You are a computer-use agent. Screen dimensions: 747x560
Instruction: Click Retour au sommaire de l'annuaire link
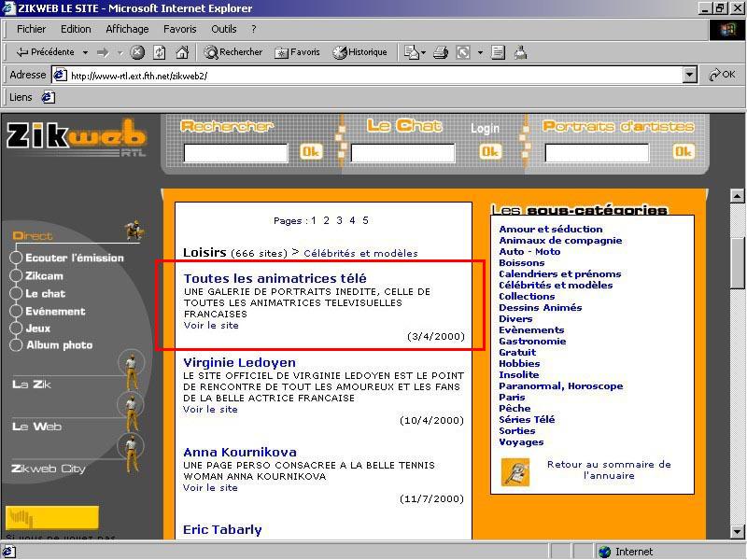point(609,470)
